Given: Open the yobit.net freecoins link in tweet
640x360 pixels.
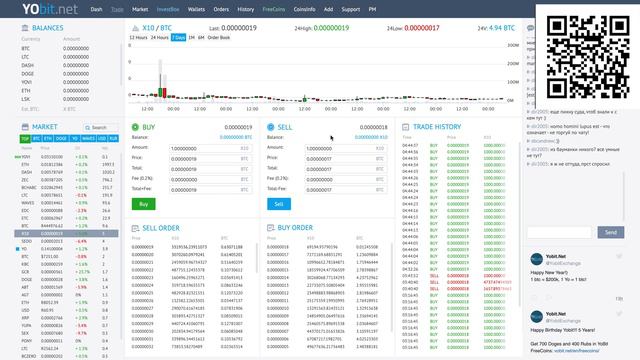Looking at the screenshot, I should click(x=576, y=351).
